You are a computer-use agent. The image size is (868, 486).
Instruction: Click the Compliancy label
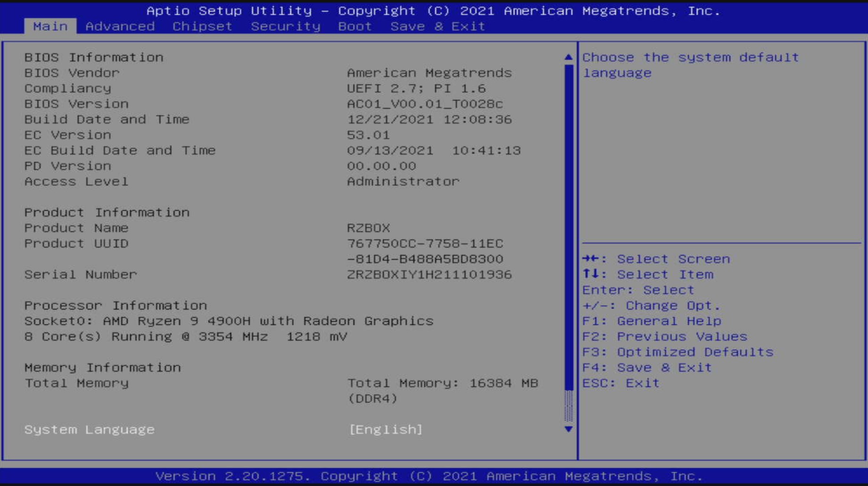tap(68, 88)
